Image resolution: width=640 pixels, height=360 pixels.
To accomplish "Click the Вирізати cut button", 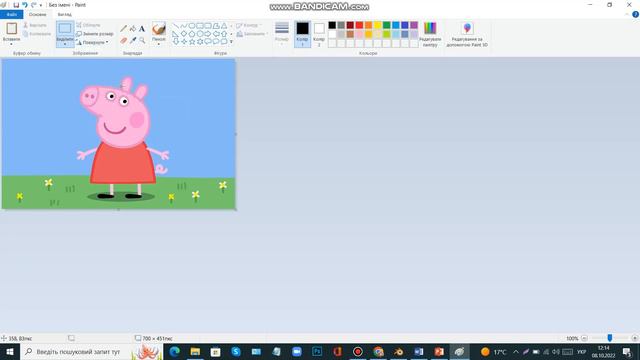I will (x=35, y=25).
